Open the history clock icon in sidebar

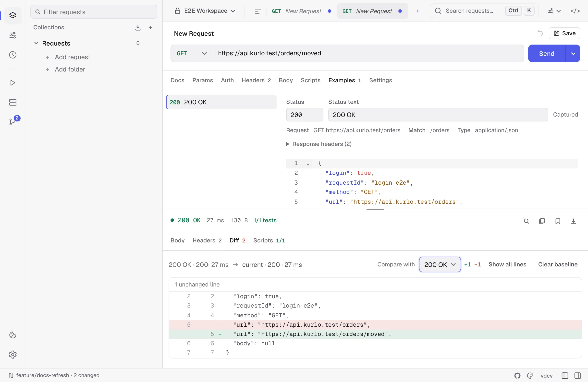click(12, 55)
